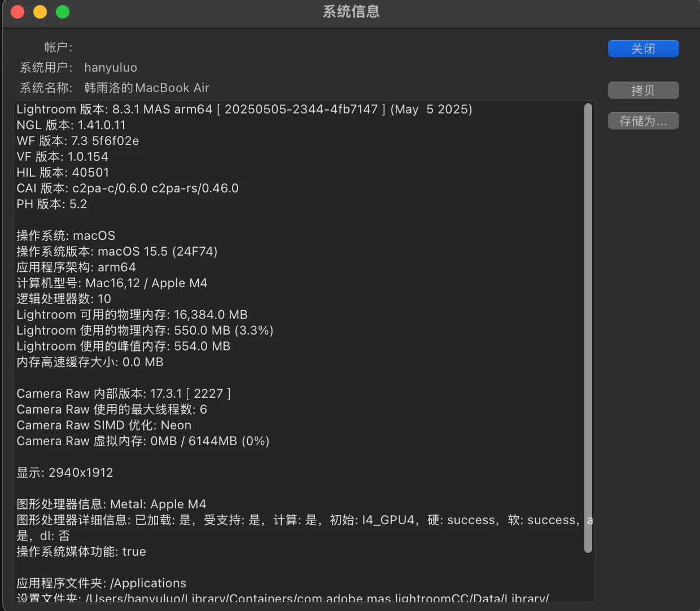Click the Camera Raw 最大线程数 6 line

point(112,410)
